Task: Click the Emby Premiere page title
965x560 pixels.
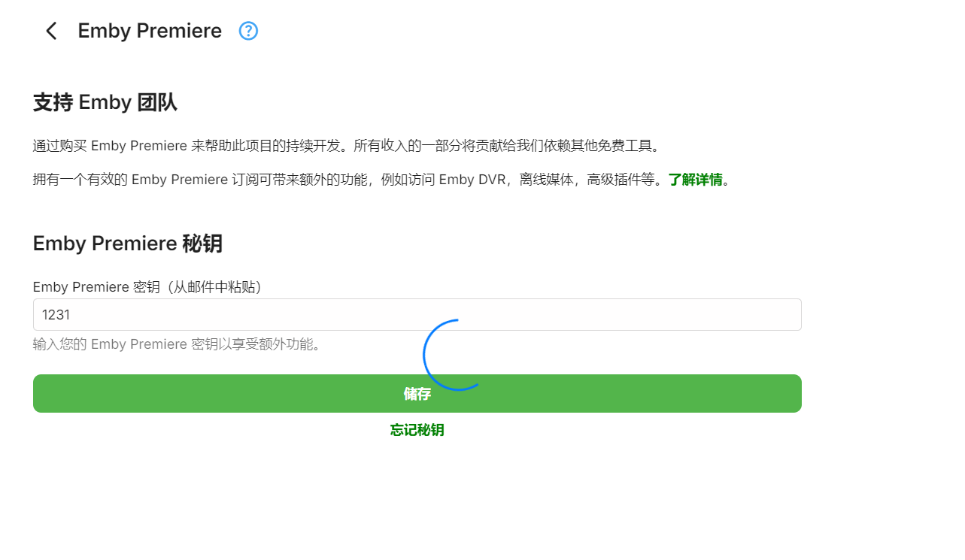Action: click(x=150, y=31)
